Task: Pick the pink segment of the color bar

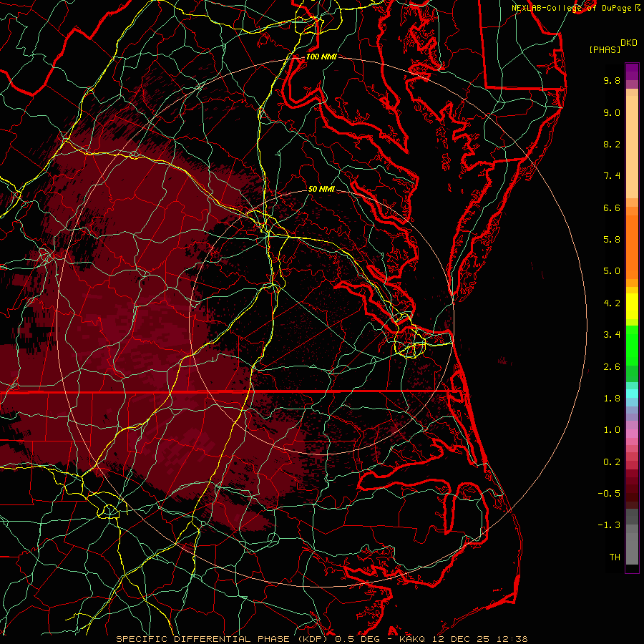Action: pos(632,434)
